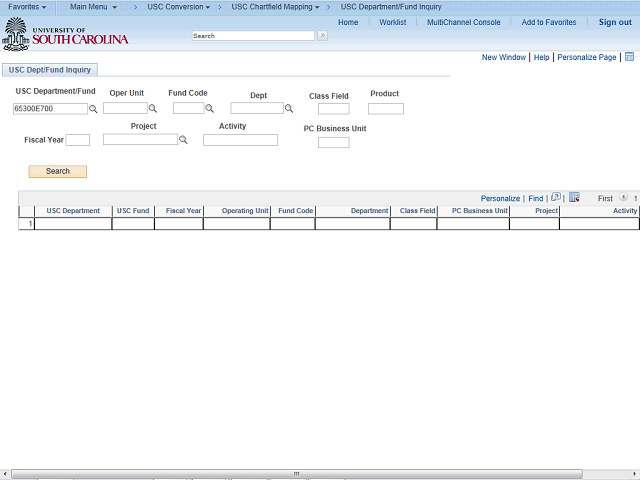Click the Dept input field
640x480 pixels.
(x=257, y=108)
